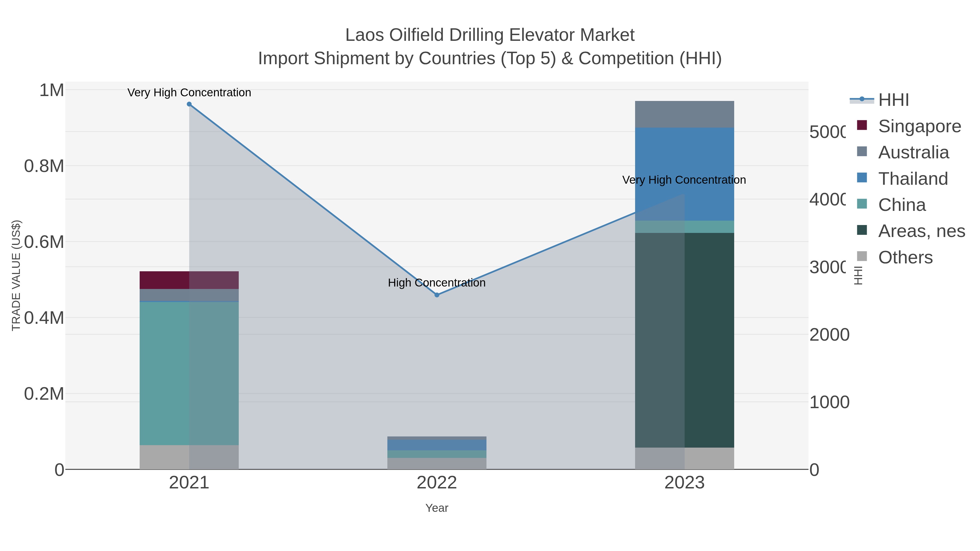Click the '0.2M' y-axis tick label

tap(44, 394)
